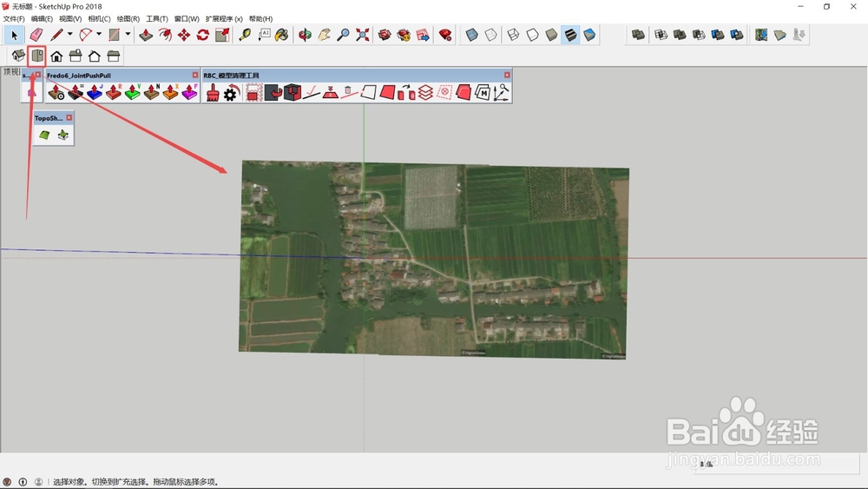868x489 pixels.
Task: Activate the Rotate tool
Action: point(202,35)
